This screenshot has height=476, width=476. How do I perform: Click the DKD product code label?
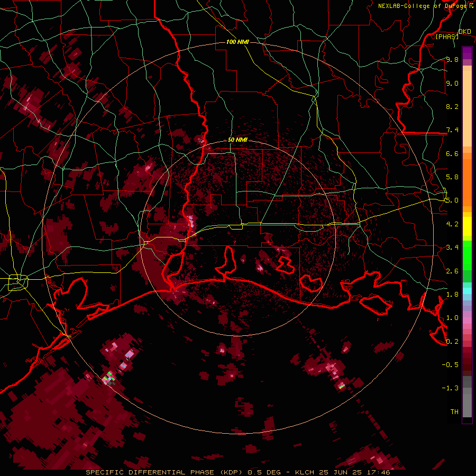[465, 32]
